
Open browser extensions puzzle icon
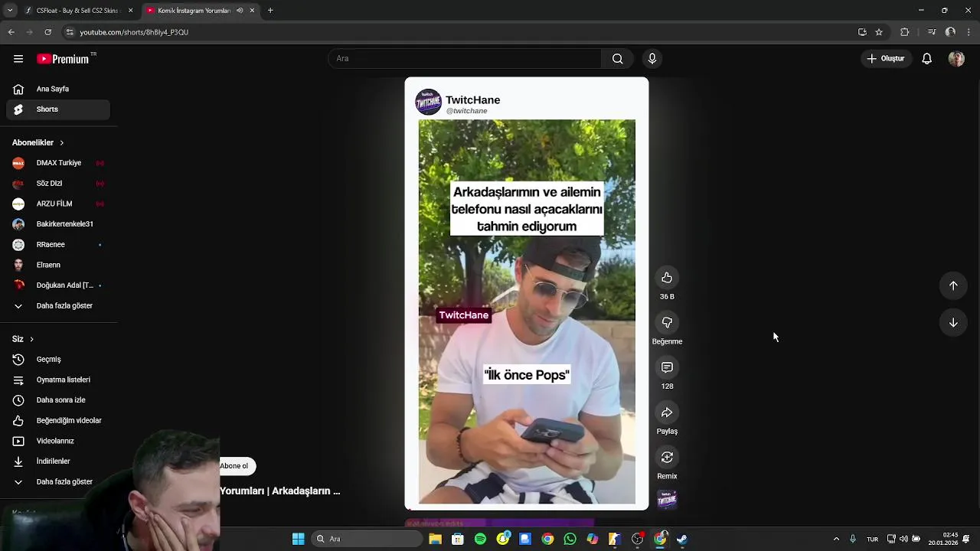[904, 32]
